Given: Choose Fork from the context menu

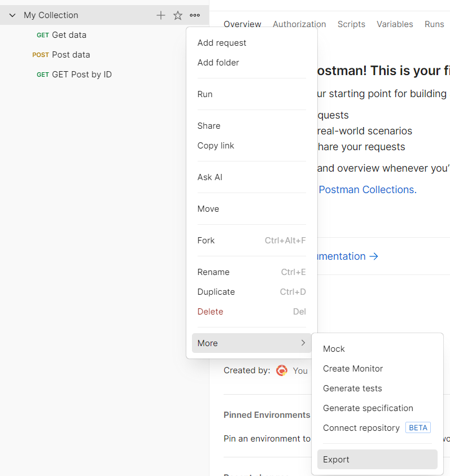Looking at the screenshot, I should click(206, 241).
